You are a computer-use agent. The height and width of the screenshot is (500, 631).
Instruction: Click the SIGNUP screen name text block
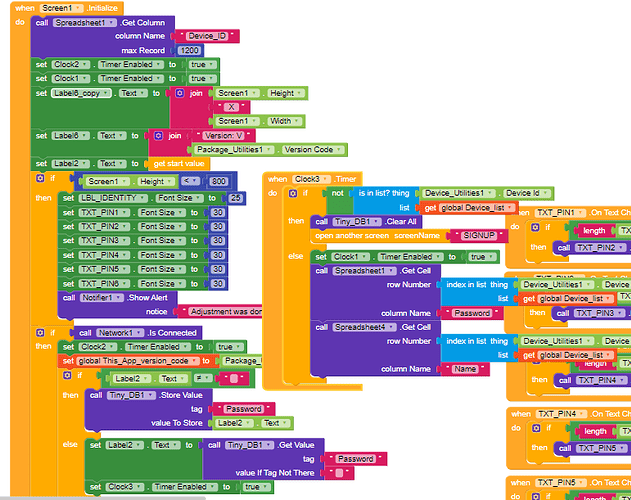tap(478, 236)
